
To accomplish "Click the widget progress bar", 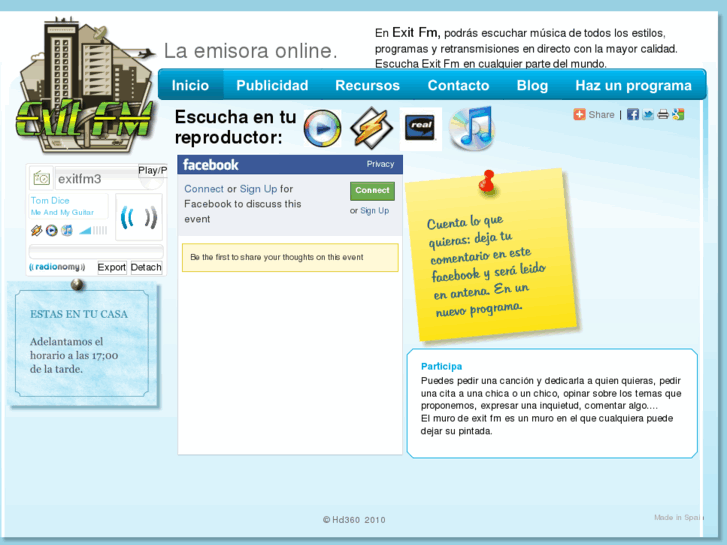I will (96, 251).
